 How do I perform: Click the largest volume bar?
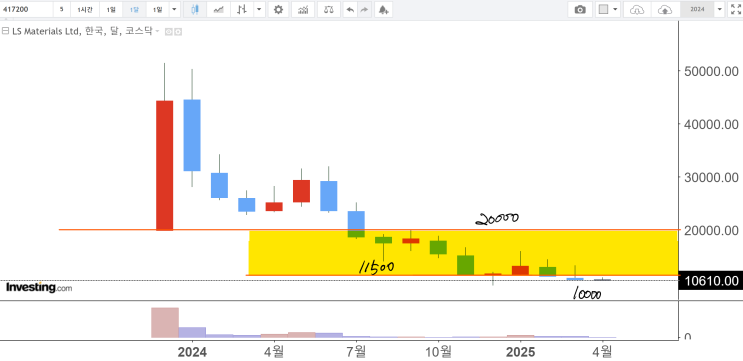coord(165,323)
